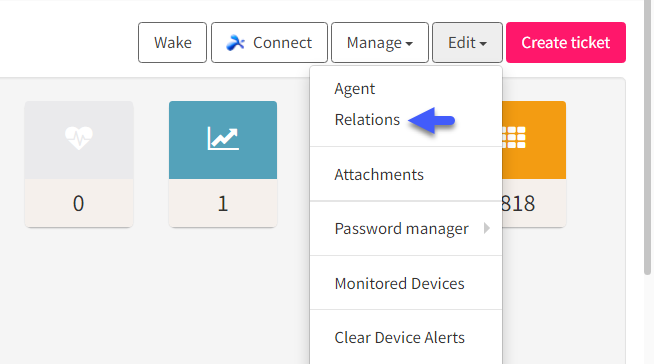Select the count 0 under heart tile
This screenshot has height=364, width=654.
[x=78, y=203]
